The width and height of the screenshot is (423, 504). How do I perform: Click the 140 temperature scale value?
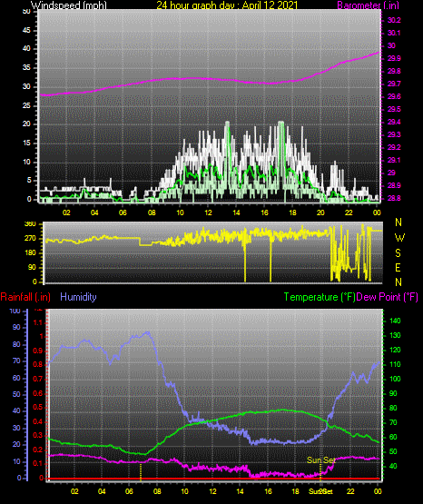tap(395, 321)
